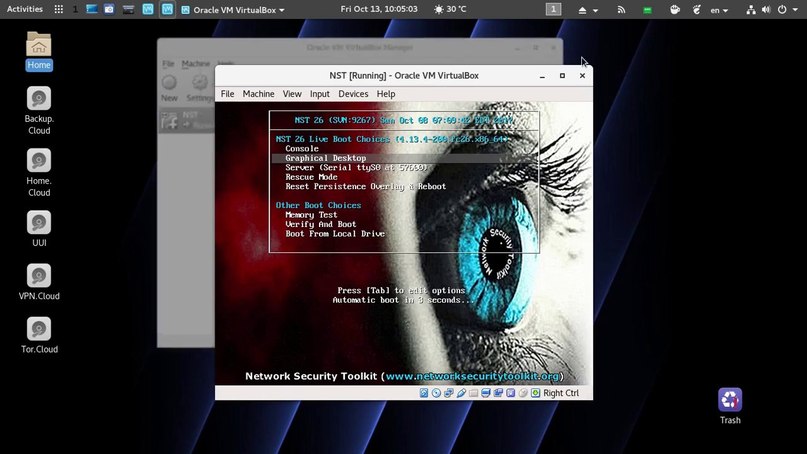Open the Machine menu in the VM window
This screenshot has height=454, width=807.
[x=258, y=94]
